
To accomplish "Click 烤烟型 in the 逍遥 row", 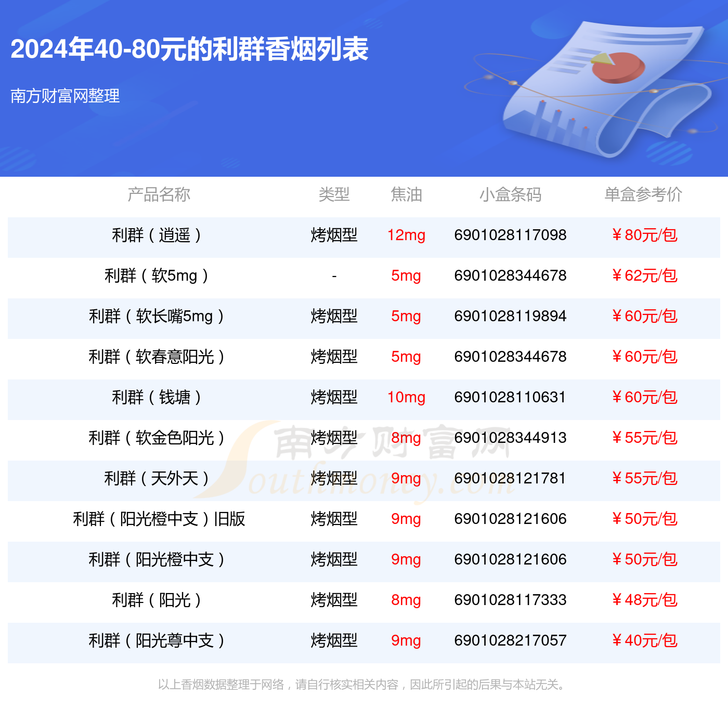I will (x=334, y=235).
